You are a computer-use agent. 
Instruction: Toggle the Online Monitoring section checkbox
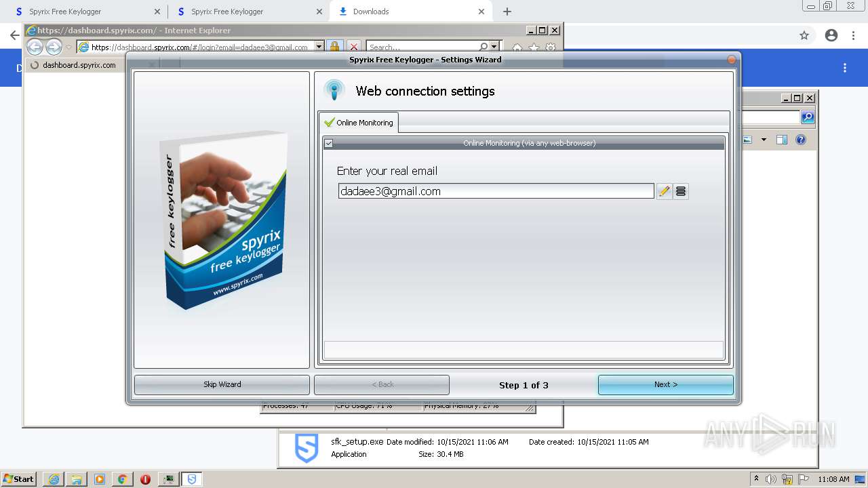(329, 143)
